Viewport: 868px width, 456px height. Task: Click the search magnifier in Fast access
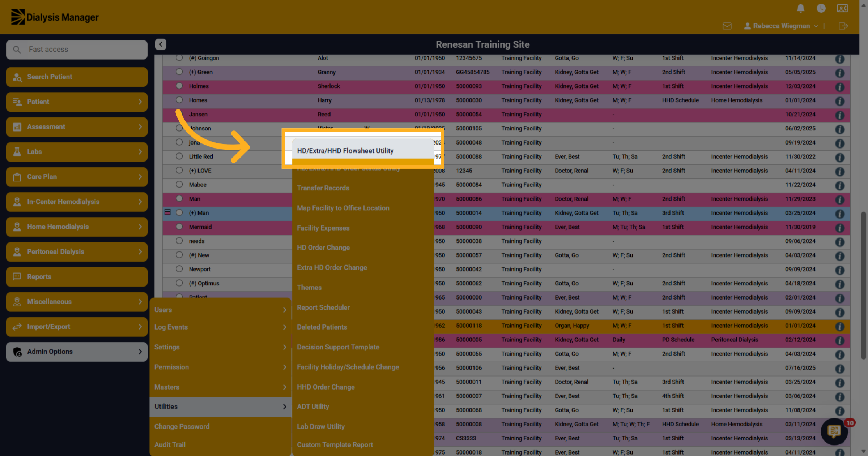17,50
